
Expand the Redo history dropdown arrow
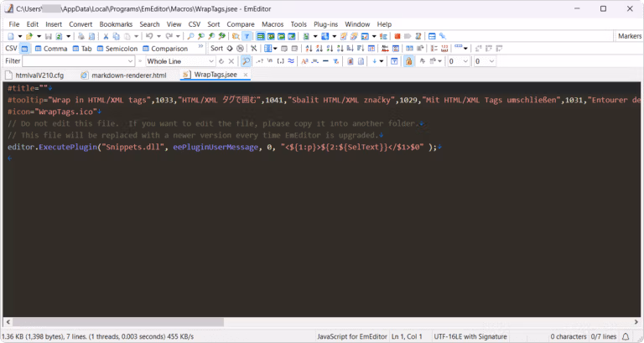[x=178, y=36]
